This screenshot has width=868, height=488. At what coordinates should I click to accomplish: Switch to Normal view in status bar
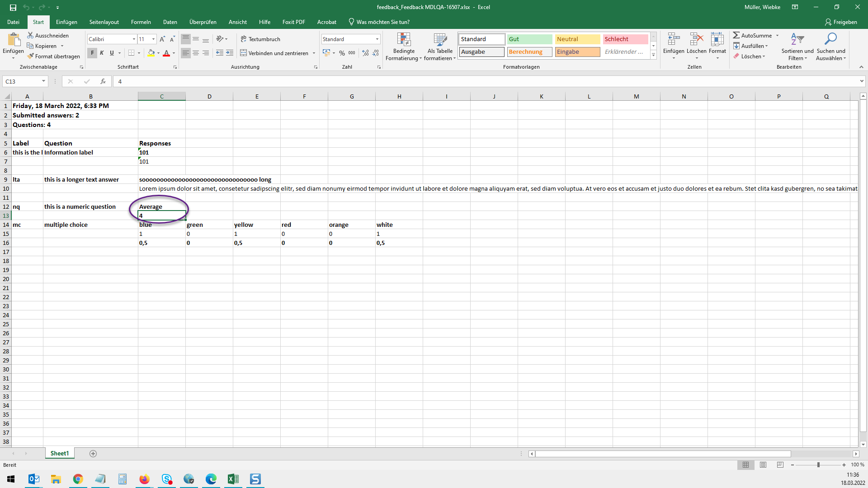[746, 465]
